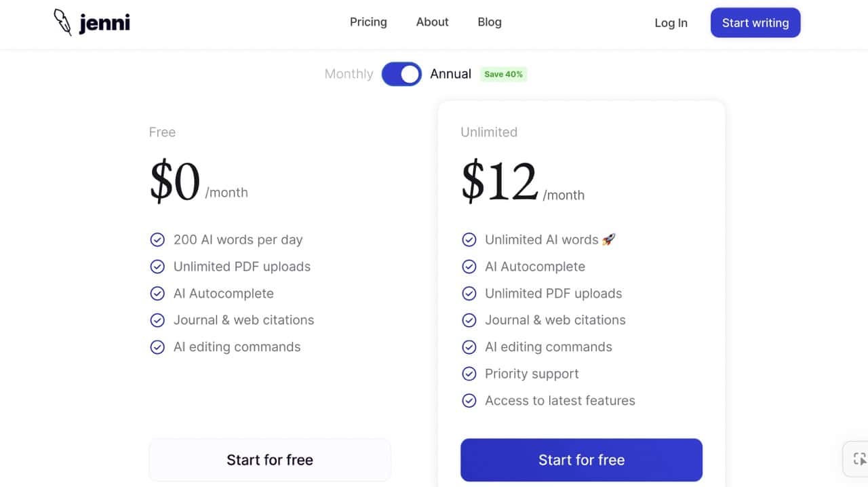Viewport: 868px width, 487px height.
Task: Click the Monthly billing label
Action: [349, 74]
